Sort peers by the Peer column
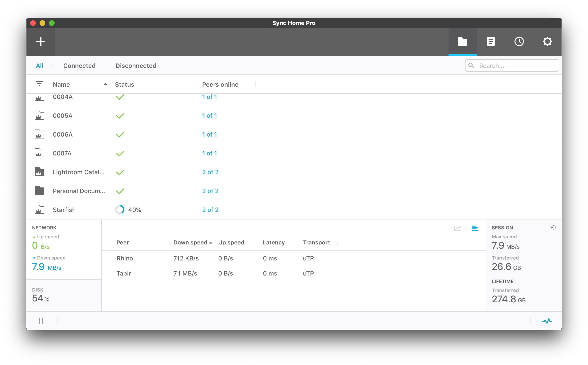 pos(123,243)
